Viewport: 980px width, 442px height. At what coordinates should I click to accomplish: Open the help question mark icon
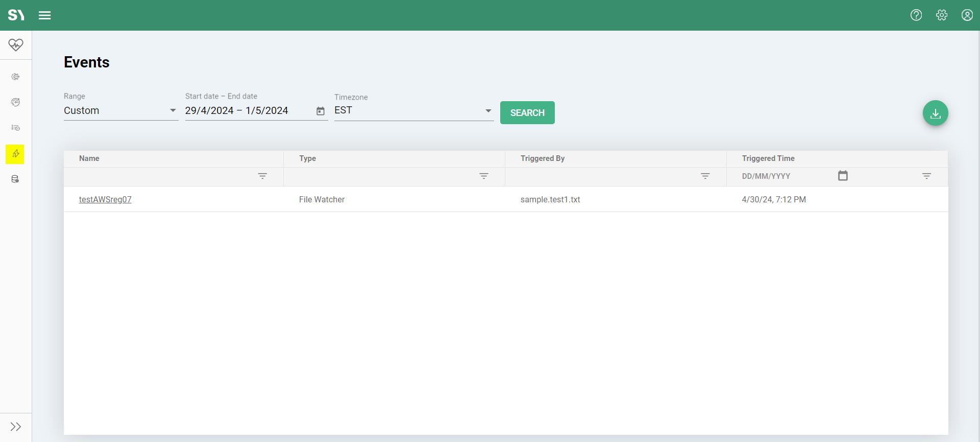pos(916,15)
